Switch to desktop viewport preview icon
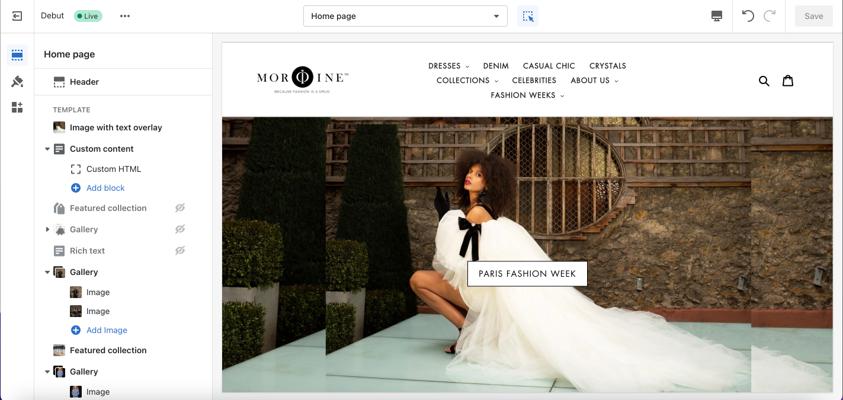The width and height of the screenshot is (843, 400). tap(716, 16)
